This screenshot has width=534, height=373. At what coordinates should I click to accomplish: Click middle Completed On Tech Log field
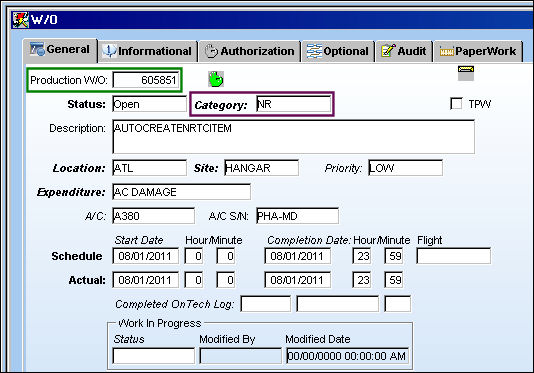click(337, 304)
